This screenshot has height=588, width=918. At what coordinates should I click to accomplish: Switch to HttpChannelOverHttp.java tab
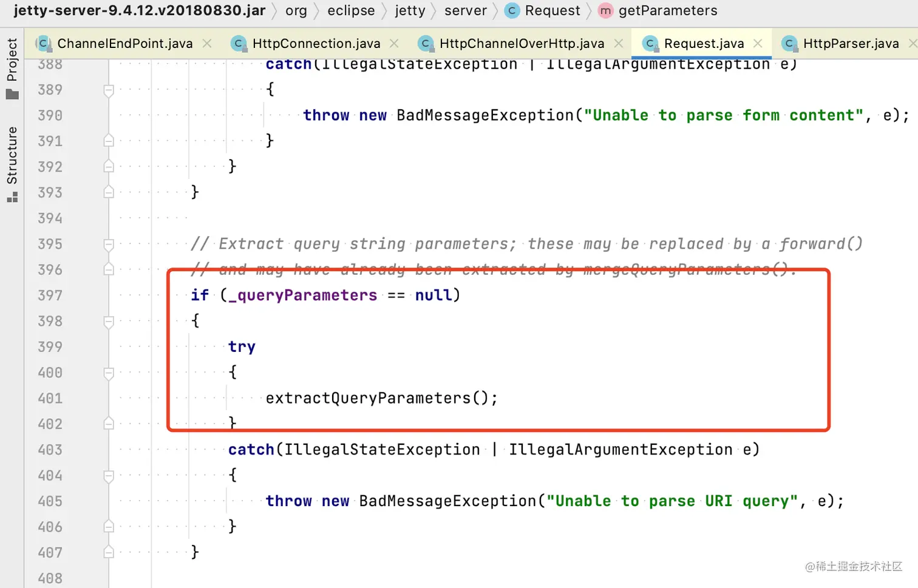[522, 43]
